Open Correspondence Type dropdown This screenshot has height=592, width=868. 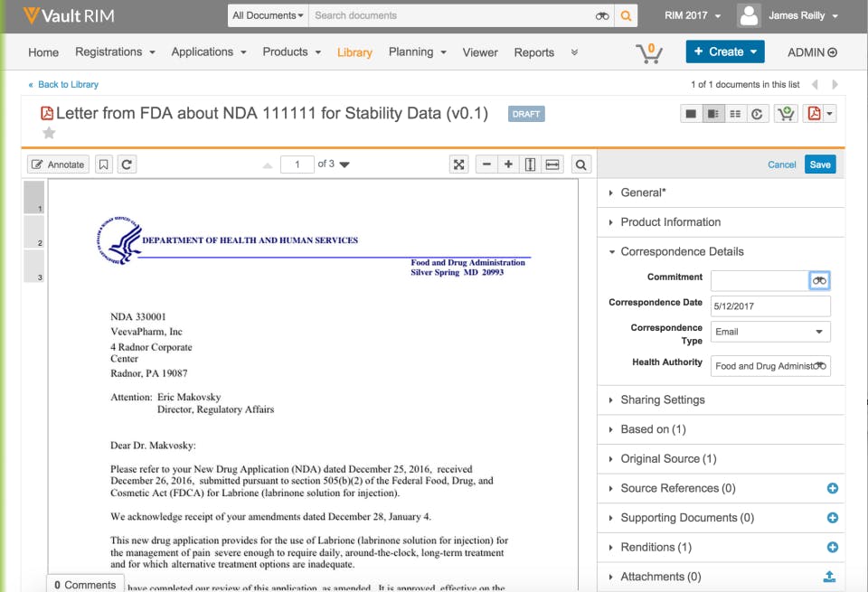click(x=770, y=332)
